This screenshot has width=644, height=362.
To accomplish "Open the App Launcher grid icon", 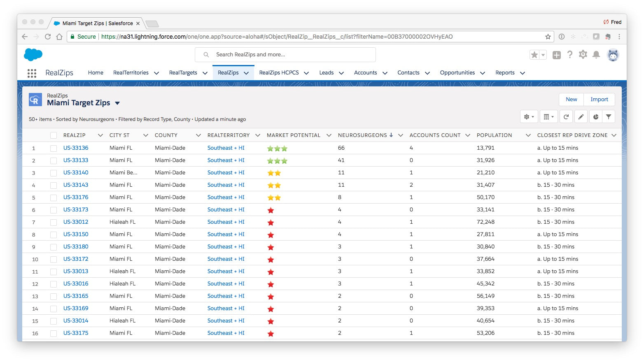I will (x=32, y=73).
